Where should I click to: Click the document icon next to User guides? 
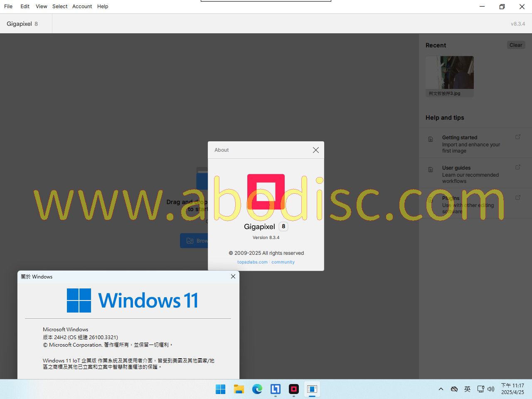431,170
